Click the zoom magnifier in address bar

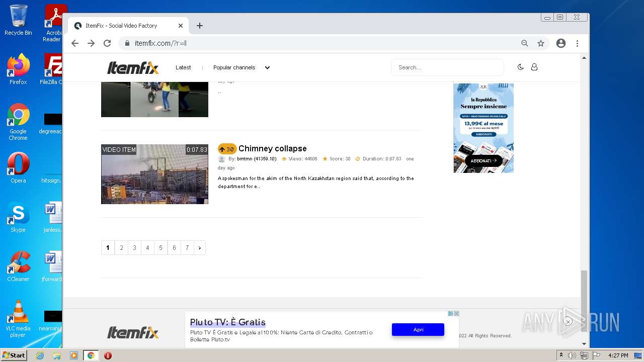[x=525, y=43]
